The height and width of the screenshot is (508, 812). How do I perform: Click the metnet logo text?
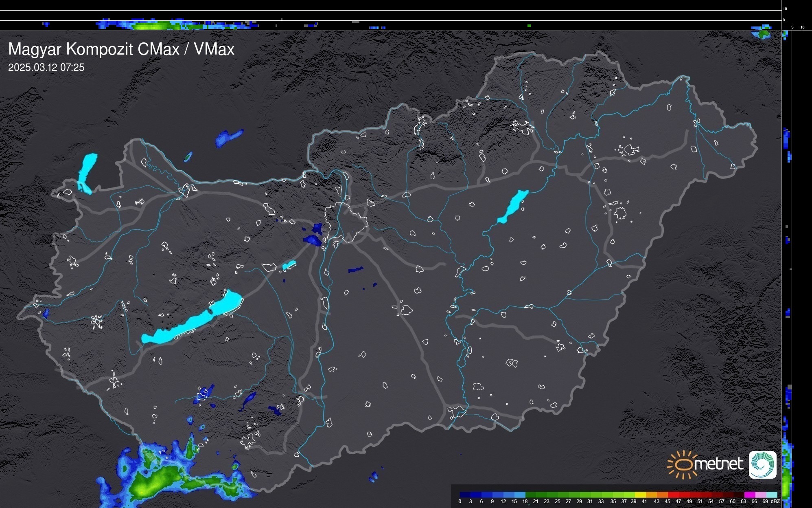(719, 464)
